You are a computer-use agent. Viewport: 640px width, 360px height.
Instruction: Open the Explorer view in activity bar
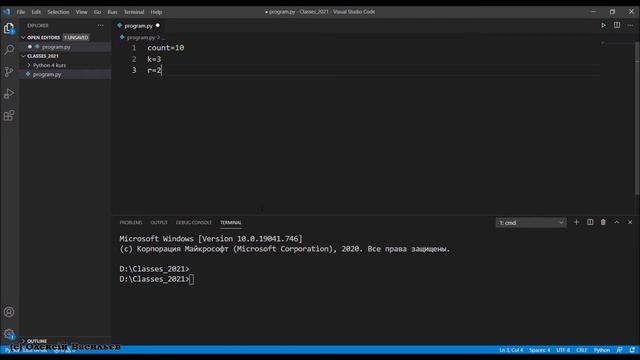(9, 29)
